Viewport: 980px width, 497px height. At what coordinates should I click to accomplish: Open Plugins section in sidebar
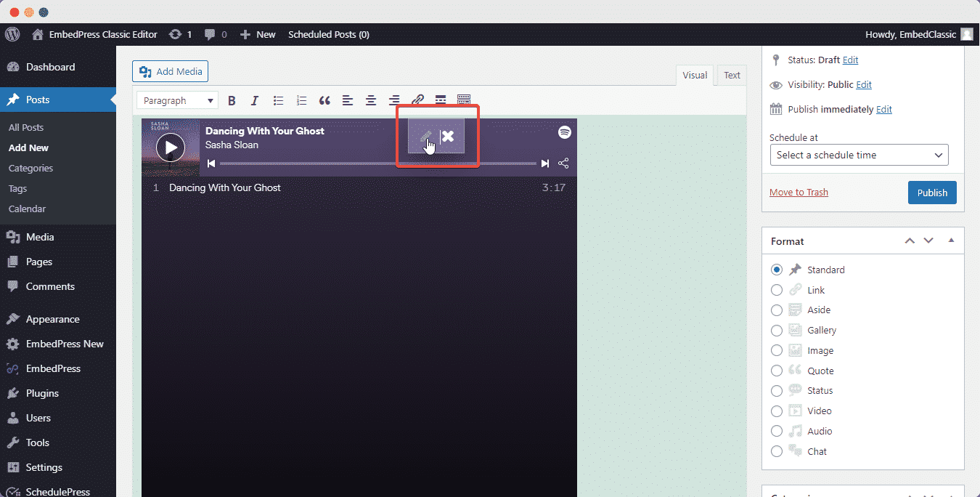[58, 393]
